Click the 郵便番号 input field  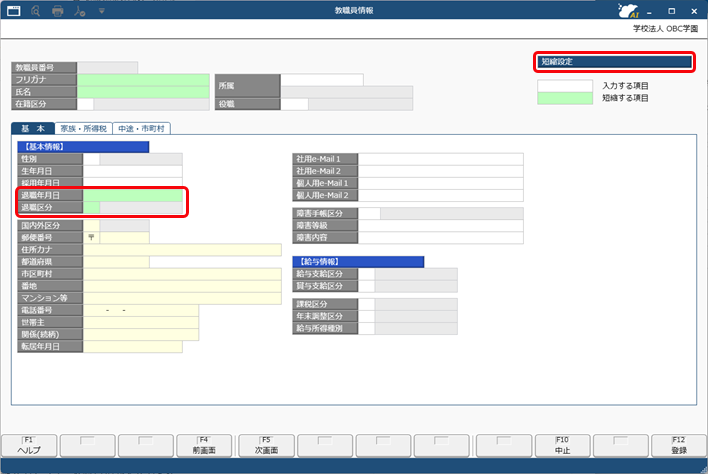click(123, 238)
